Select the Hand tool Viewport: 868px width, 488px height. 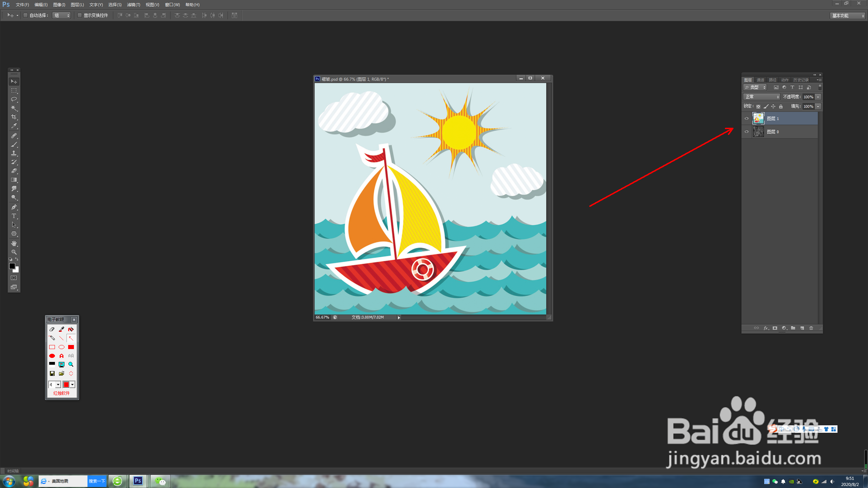[14, 243]
